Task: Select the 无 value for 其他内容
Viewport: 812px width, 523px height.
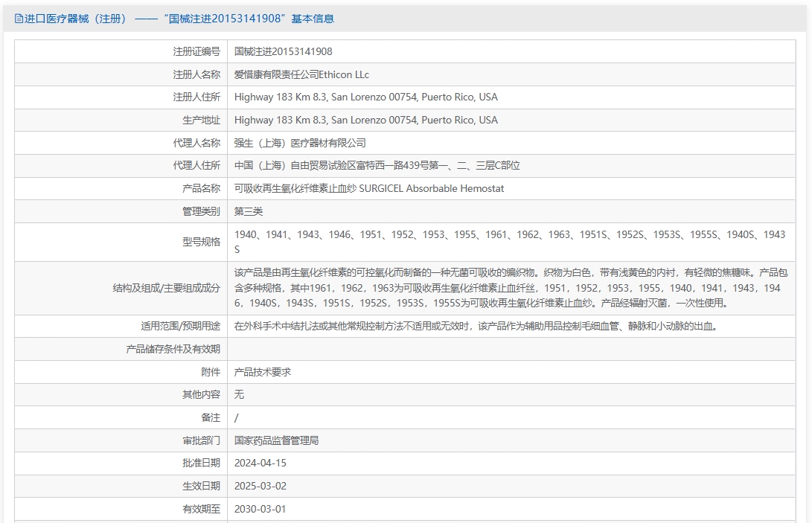Action: 239,394
